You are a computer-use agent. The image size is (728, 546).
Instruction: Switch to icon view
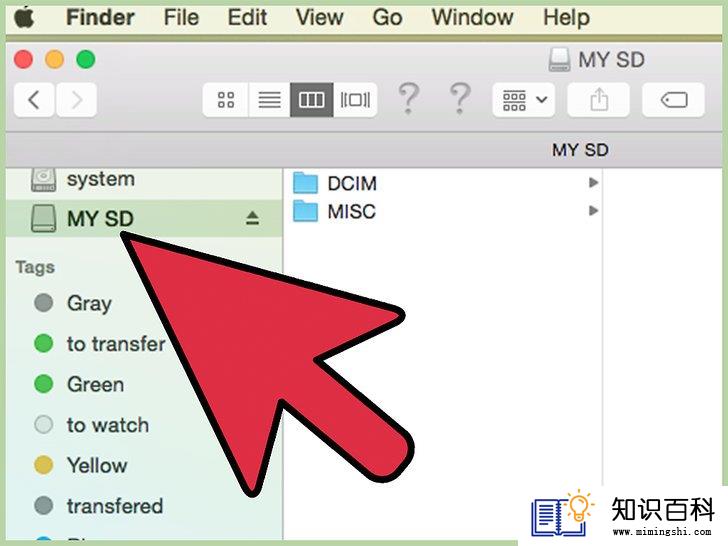click(x=226, y=99)
